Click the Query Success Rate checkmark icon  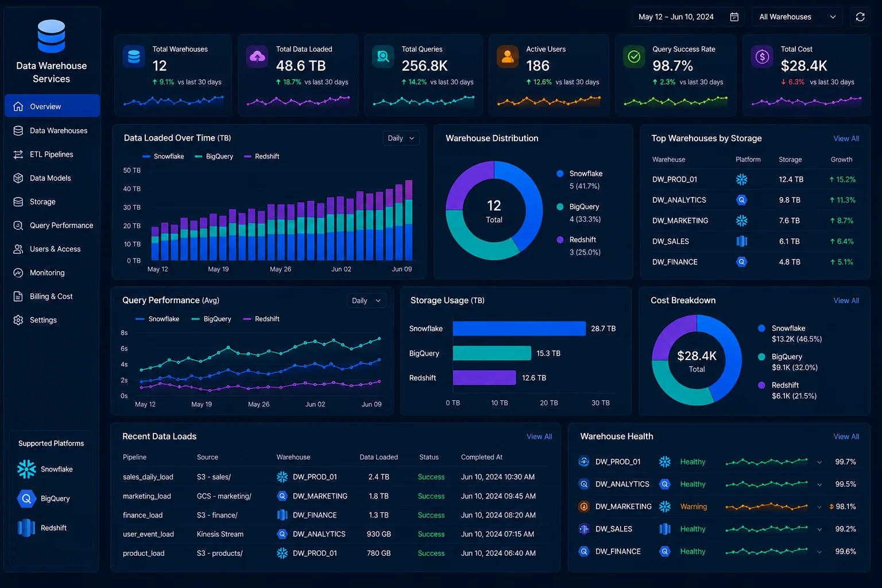point(634,56)
